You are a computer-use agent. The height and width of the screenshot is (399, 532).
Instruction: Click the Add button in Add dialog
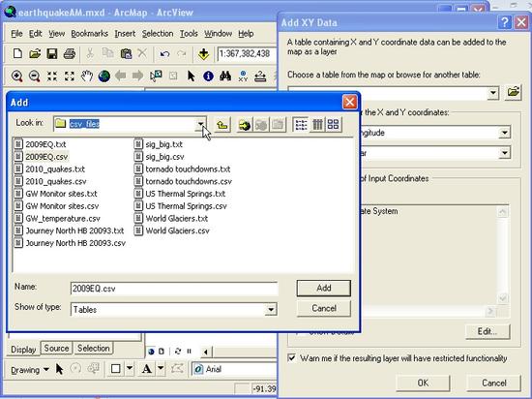point(324,288)
